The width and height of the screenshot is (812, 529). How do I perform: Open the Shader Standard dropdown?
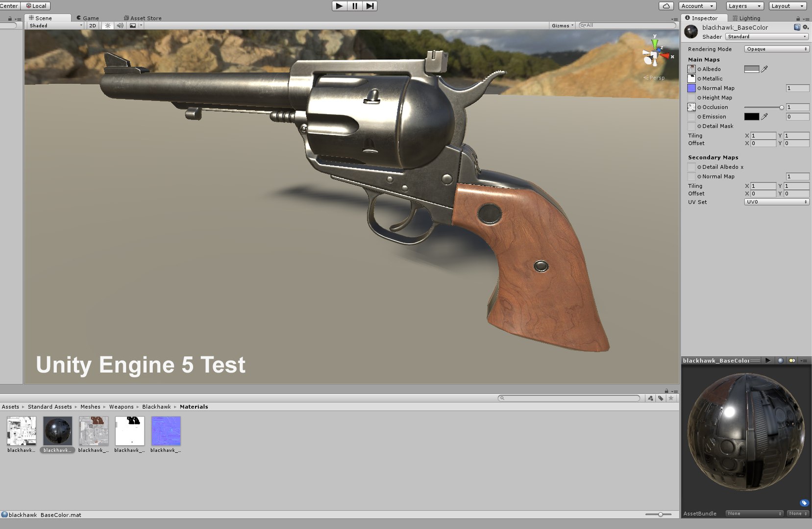pos(767,37)
